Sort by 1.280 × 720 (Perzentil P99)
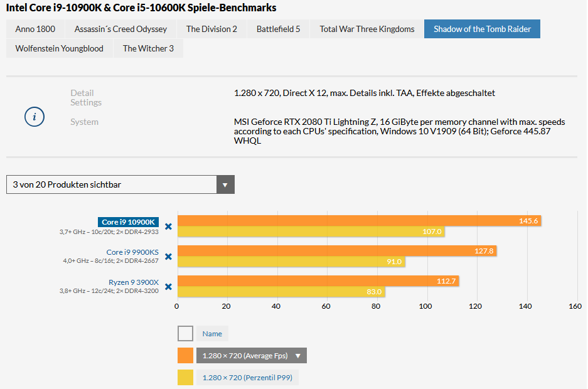This screenshot has height=389, width=588. (247, 377)
